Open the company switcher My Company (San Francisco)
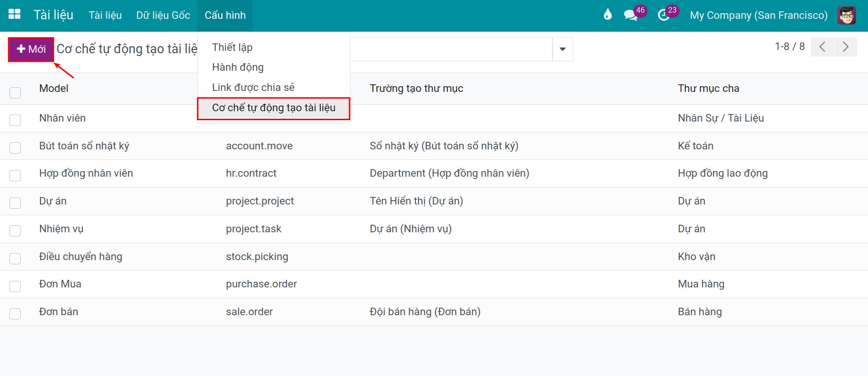The width and height of the screenshot is (868, 376). [x=758, y=15]
